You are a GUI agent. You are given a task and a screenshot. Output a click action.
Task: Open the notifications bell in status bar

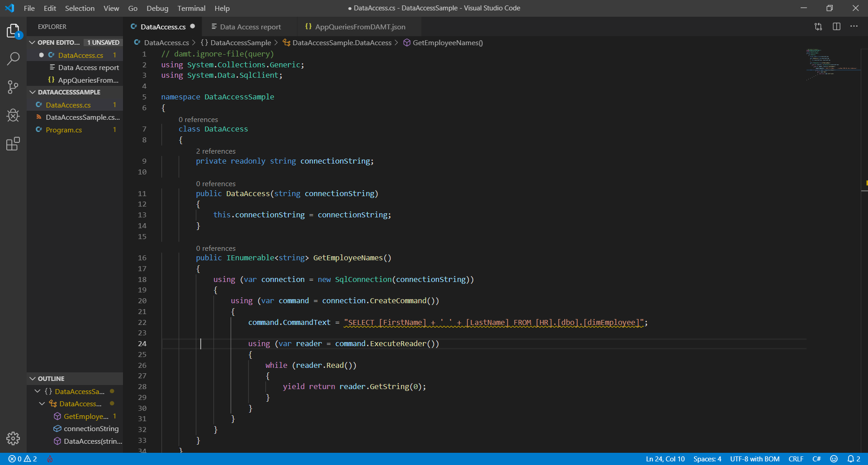click(x=853, y=459)
